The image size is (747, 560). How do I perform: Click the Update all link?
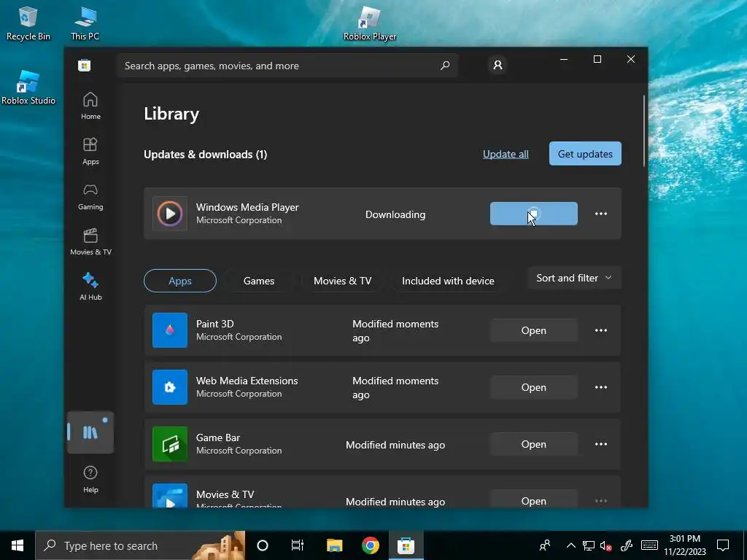(x=506, y=154)
